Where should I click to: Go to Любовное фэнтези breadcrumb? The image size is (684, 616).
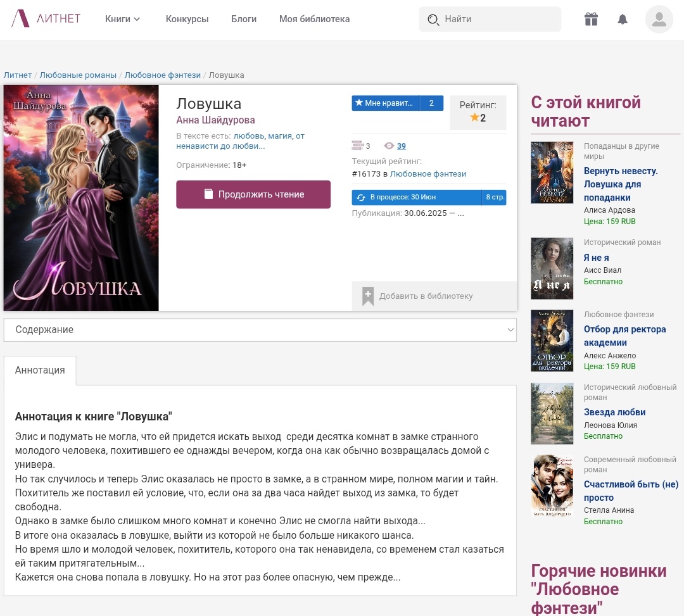click(x=163, y=75)
